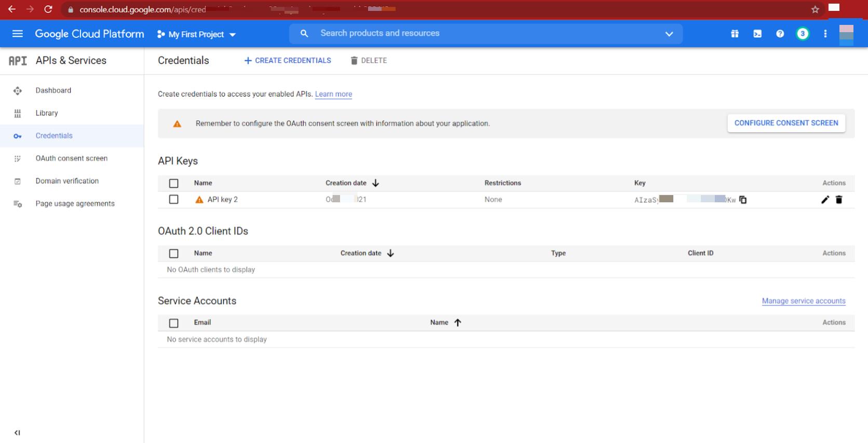
Task: Open the My First Project dropdown
Action: coord(197,34)
